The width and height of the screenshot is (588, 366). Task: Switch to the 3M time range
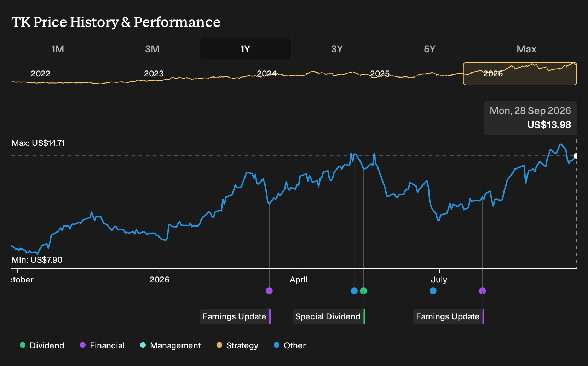152,49
